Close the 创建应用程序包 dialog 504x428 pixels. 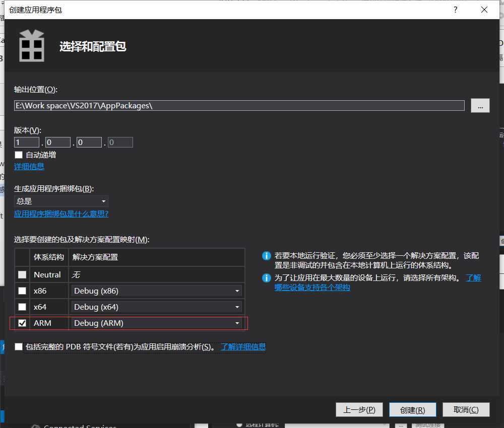pos(484,10)
